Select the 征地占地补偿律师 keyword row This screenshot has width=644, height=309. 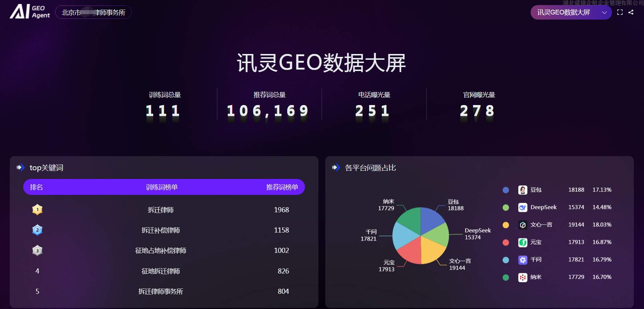tap(164, 250)
